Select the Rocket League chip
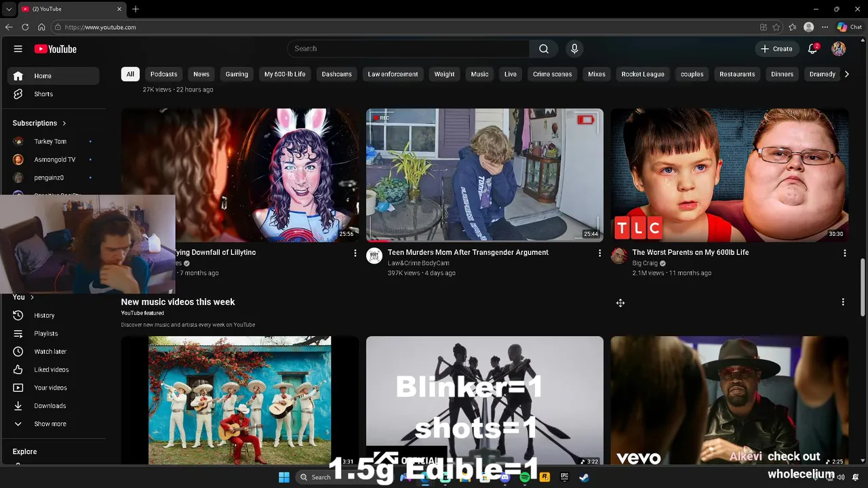 point(643,74)
